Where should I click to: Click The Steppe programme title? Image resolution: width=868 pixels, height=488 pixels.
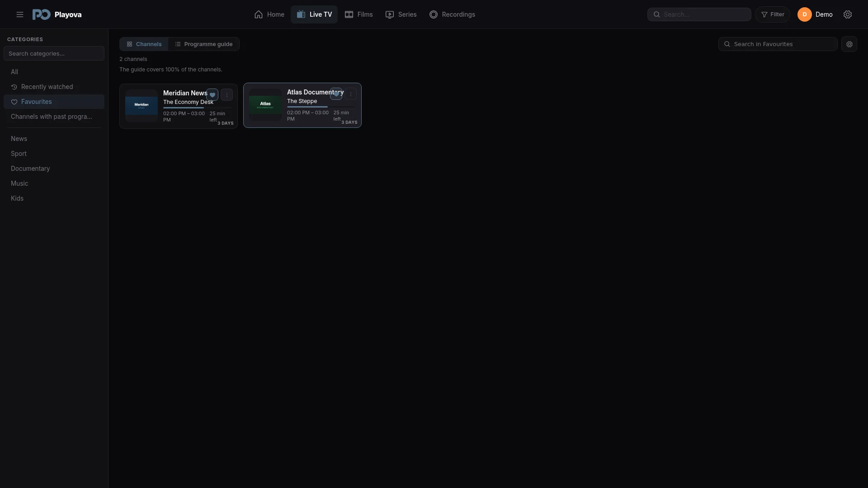pos(302,101)
